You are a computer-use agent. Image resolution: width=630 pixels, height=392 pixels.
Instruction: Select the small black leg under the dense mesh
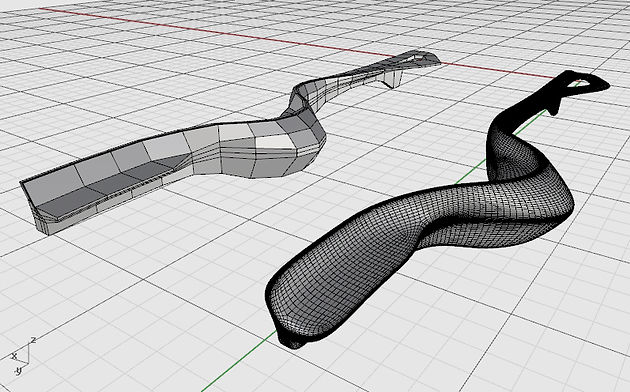tap(554, 107)
